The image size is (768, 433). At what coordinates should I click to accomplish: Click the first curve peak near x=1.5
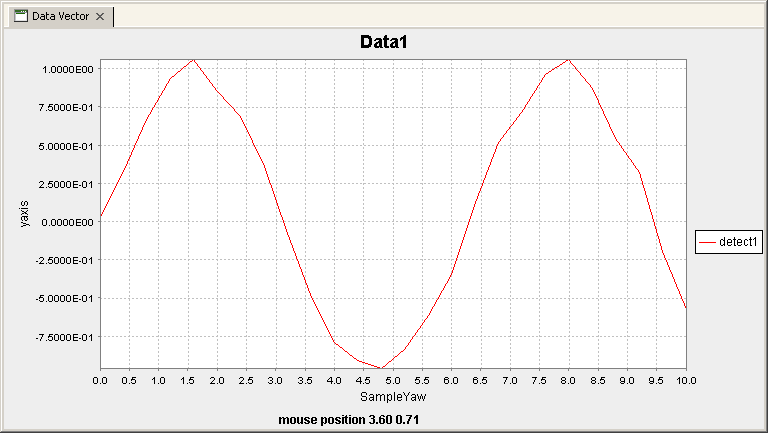193,59
